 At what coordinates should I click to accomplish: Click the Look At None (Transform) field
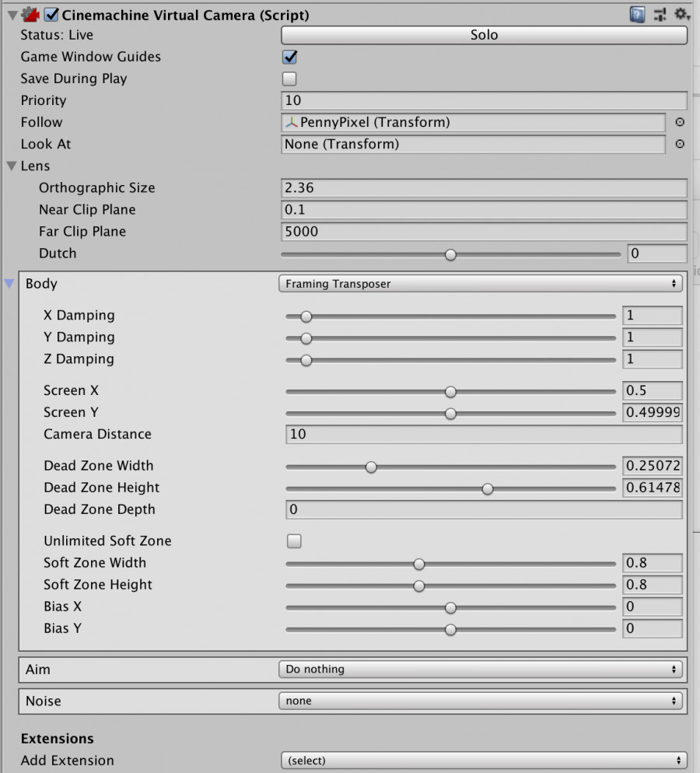[x=473, y=144]
